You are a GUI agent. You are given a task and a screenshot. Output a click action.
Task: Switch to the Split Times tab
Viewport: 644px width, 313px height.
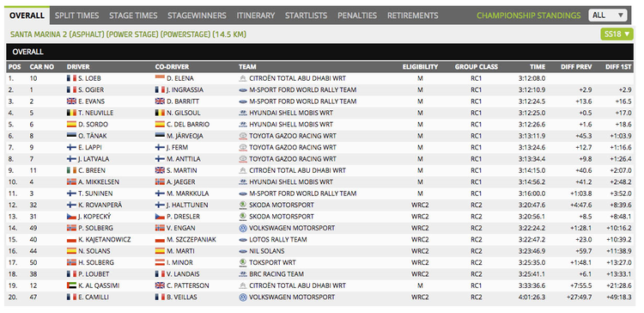coord(76,15)
